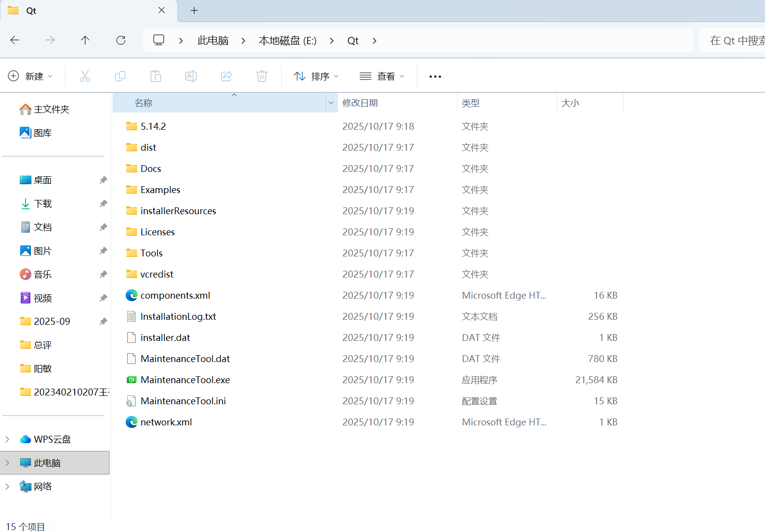Open the 新建 (New) dropdown
Image resolution: width=765 pixels, height=532 pixels.
(x=30, y=76)
